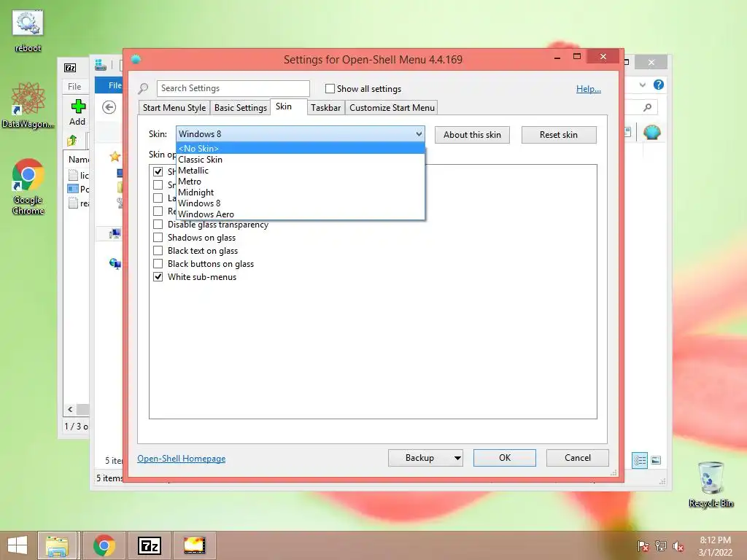Screen dimensions: 747x560
Task: Click the muted volume tray icon
Action: (678, 545)
